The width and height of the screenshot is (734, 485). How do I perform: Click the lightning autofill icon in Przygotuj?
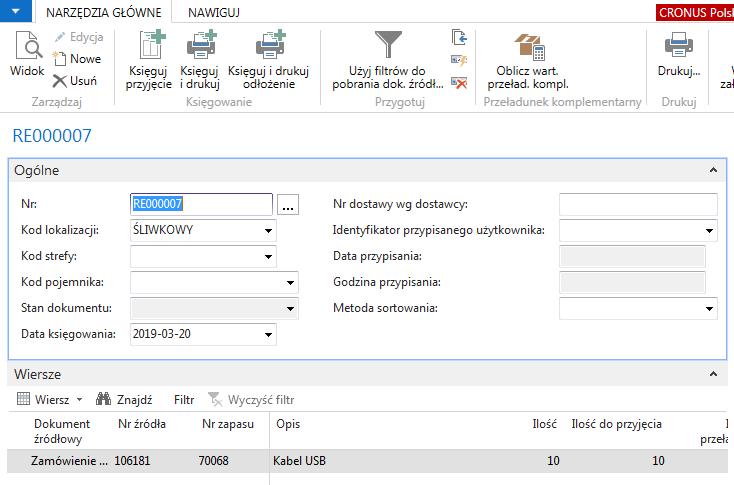click(459, 60)
